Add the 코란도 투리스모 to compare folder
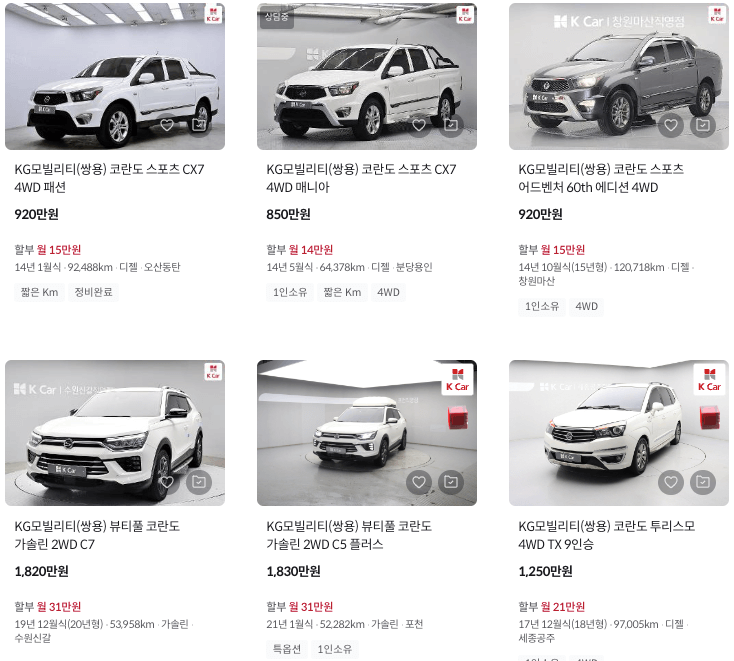This screenshot has width=734, height=661. click(x=703, y=482)
